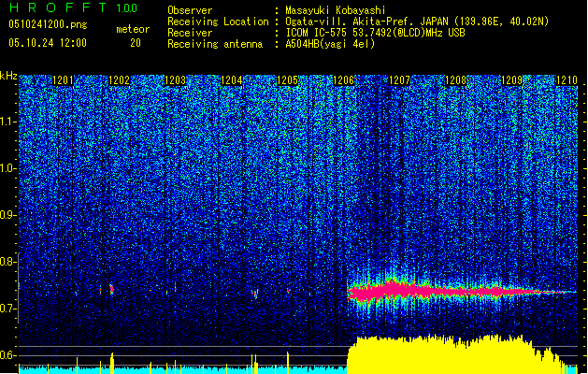
Task: Click the 1202 time marker
Action: [120, 80]
